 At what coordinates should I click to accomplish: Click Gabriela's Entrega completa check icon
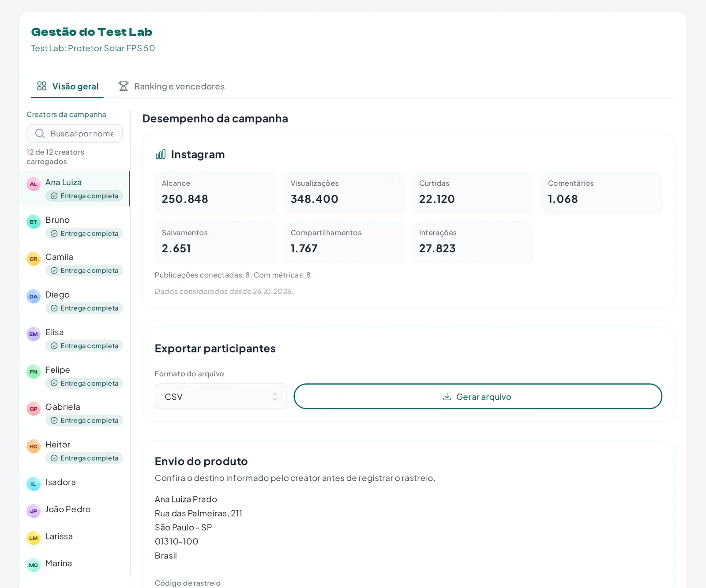[x=54, y=420]
